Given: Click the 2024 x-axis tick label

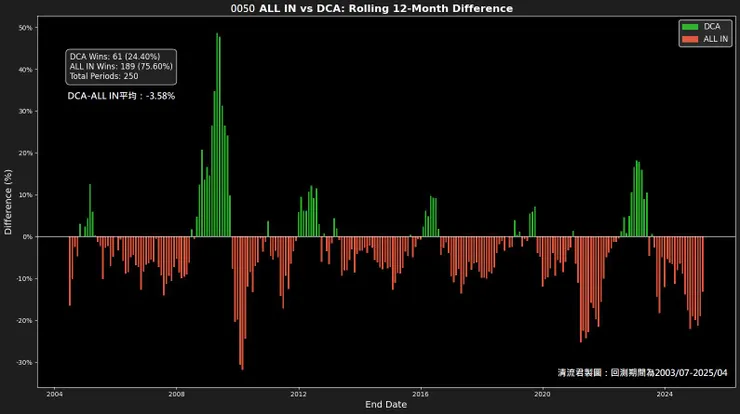Looking at the screenshot, I should point(664,394).
